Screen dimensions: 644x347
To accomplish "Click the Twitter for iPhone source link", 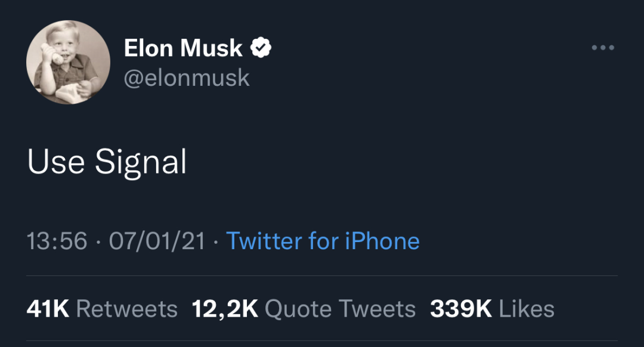I will click(x=323, y=241).
